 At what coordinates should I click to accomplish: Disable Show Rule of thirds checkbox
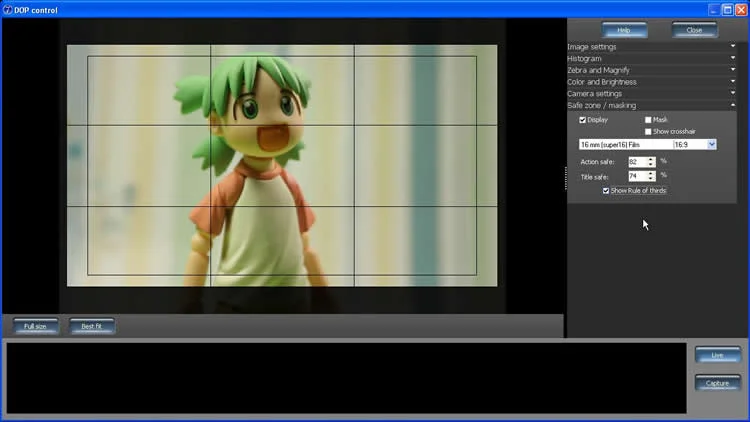[x=606, y=190]
